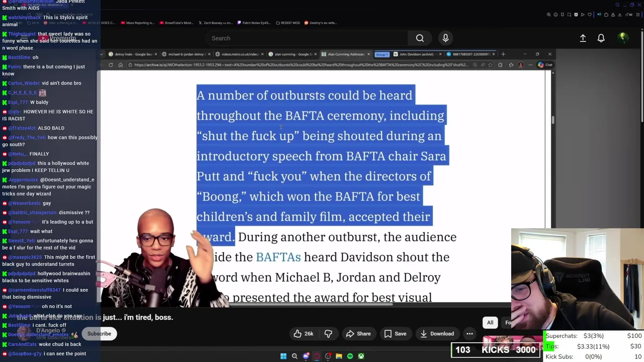Switch to alan cumming Google Search tab
Viewport: 644px width, 362px height.
pyautogui.click(x=292, y=54)
